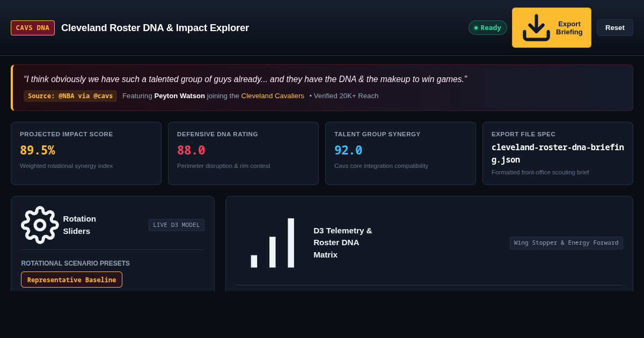Click the page title Cleveland Roster DNA & Impact Explorer
Image resolution: width=644 pixels, height=338 pixels.
coord(155,28)
